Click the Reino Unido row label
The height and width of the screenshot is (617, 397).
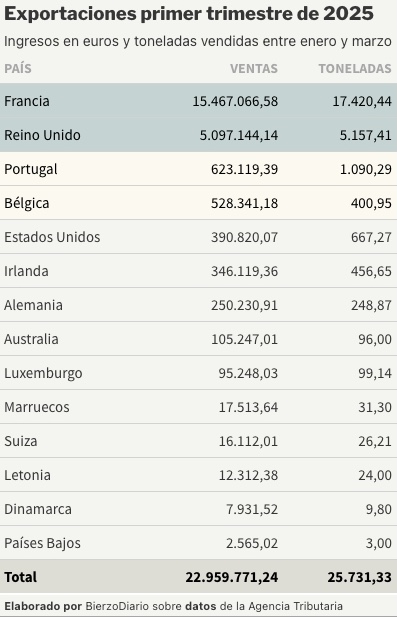42,135
